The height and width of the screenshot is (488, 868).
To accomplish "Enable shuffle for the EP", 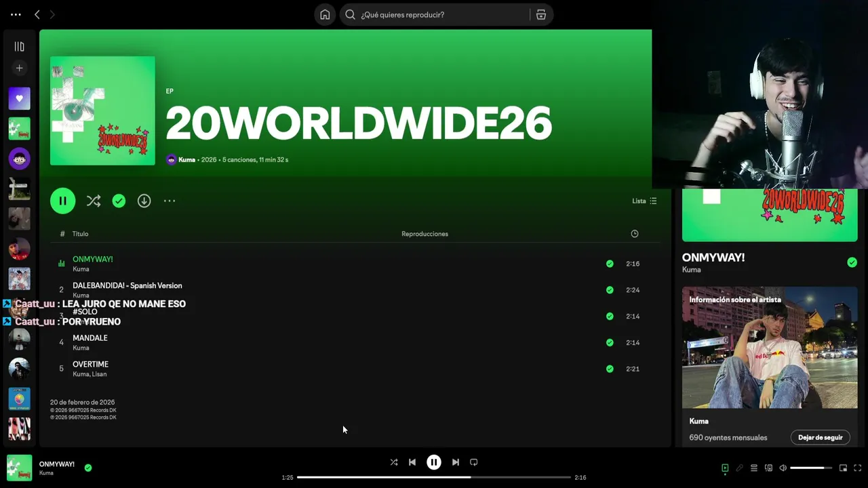I will (94, 201).
